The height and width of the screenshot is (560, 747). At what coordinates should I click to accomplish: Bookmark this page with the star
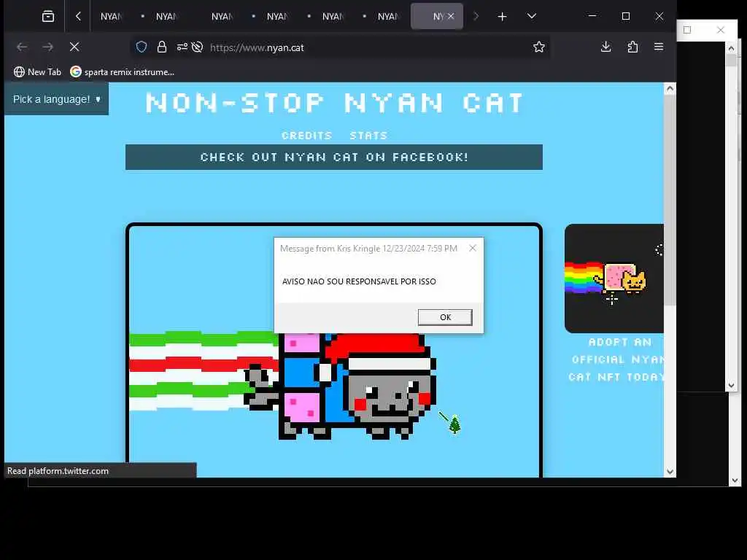[539, 47]
